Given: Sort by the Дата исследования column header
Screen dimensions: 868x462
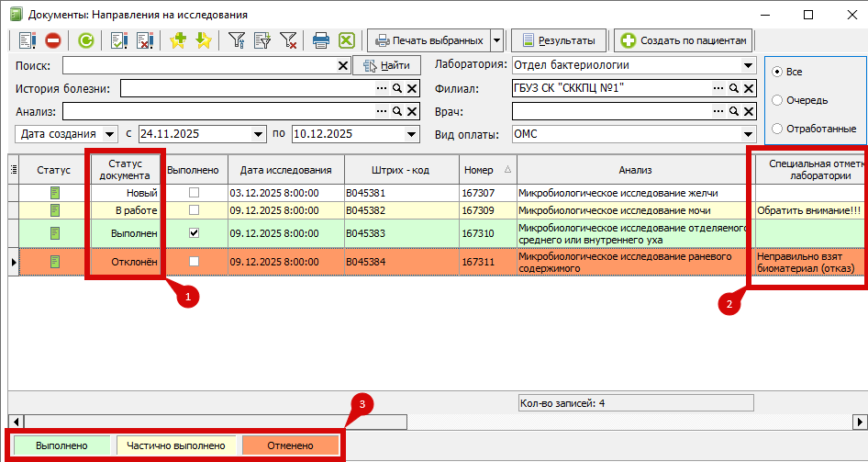Looking at the screenshot, I should (x=284, y=170).
